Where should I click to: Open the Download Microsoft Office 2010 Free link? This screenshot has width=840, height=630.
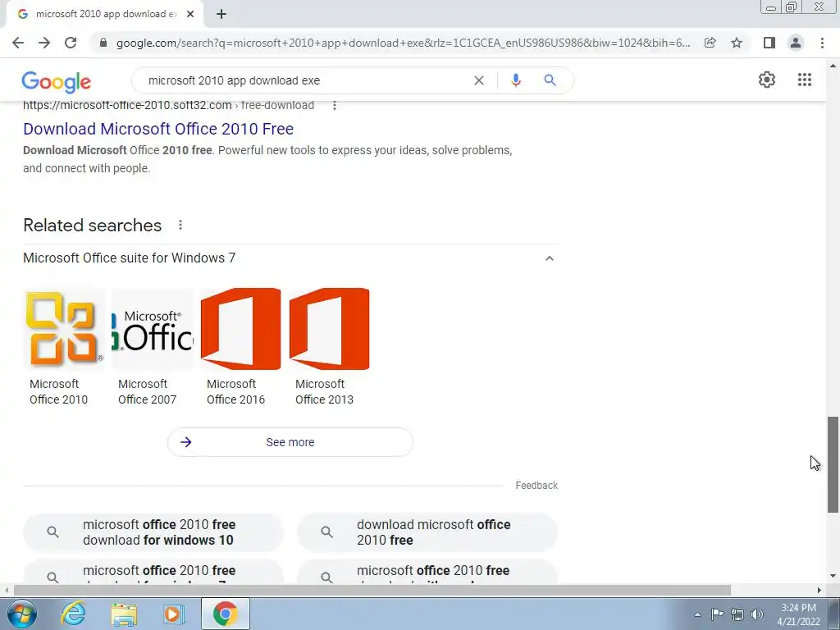tap(158, 129)
